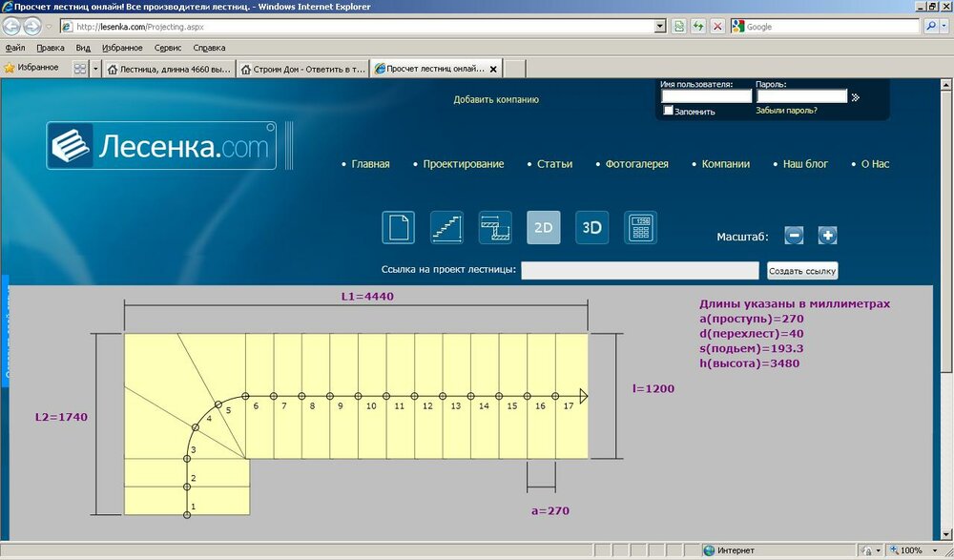The width and height of the screenshot is (954, 560).
Task: Toggle the Запомнить checkbox
Action: (x=669, y=111)
